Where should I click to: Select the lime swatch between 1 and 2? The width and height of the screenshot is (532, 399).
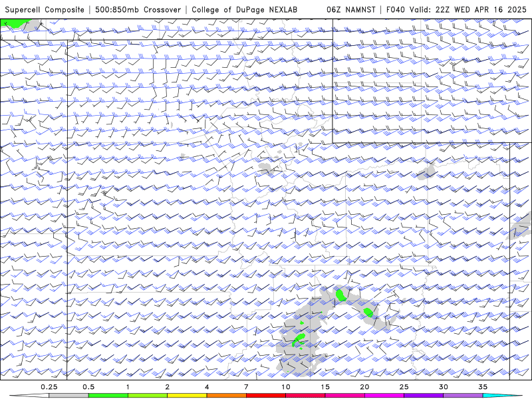click(x=147, y=396)
